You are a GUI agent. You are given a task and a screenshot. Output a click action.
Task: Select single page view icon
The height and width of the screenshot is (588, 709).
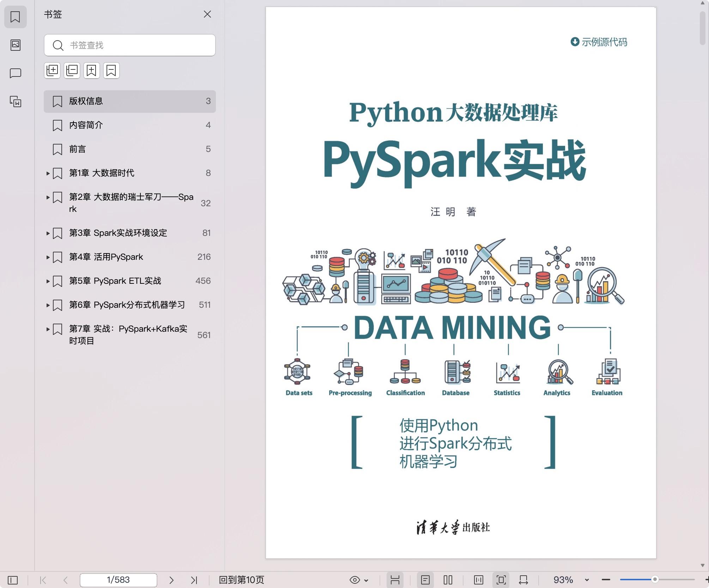425,580
